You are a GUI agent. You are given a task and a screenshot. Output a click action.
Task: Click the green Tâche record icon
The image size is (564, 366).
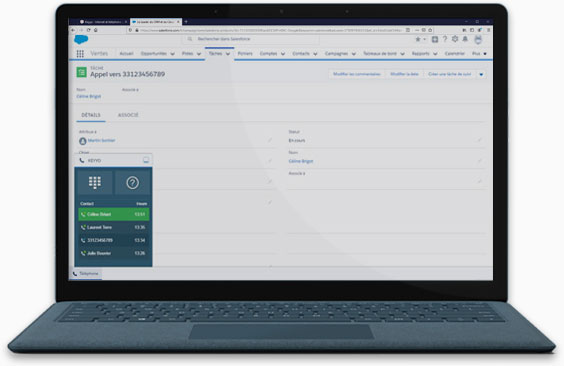click(82, 72)
